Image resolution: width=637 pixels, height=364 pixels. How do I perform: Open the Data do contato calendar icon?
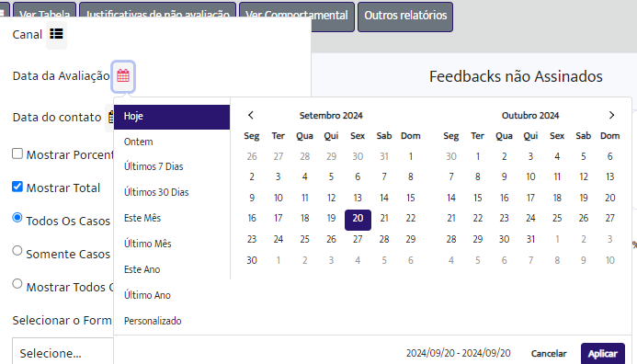point(110,118)
